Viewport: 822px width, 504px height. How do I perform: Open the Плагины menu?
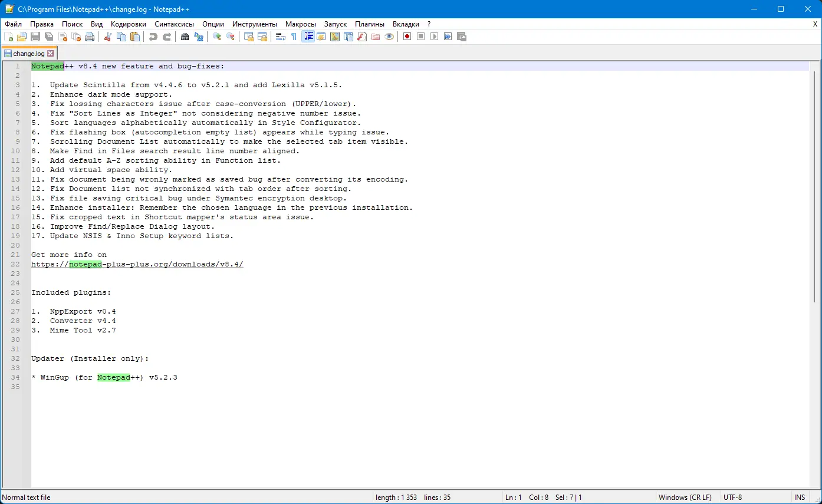click(x=370, y=24)
